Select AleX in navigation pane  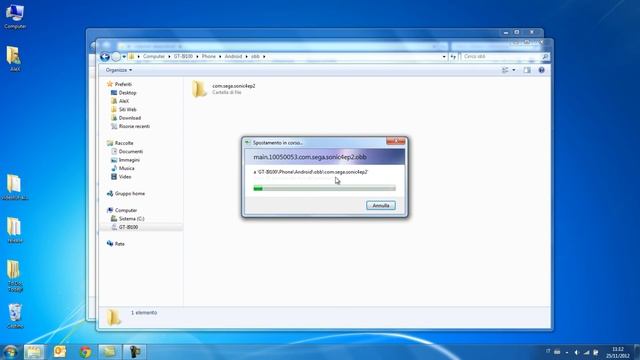click(124, 101)
